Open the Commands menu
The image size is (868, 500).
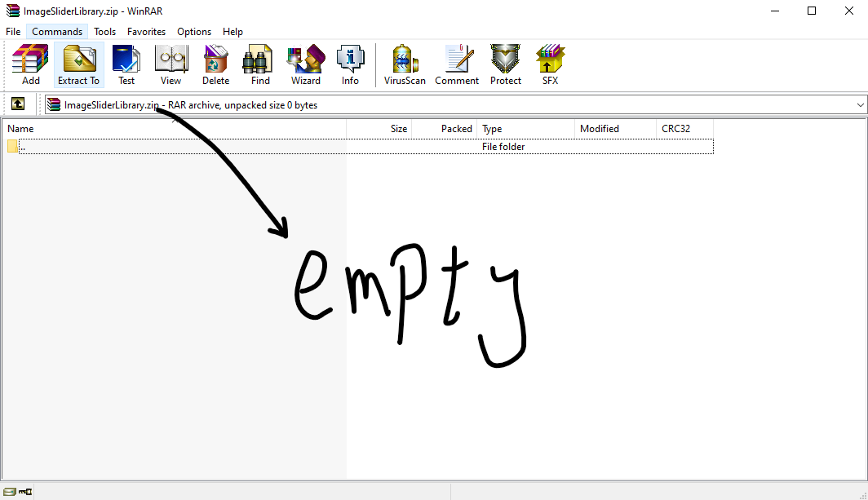[57, 32]
